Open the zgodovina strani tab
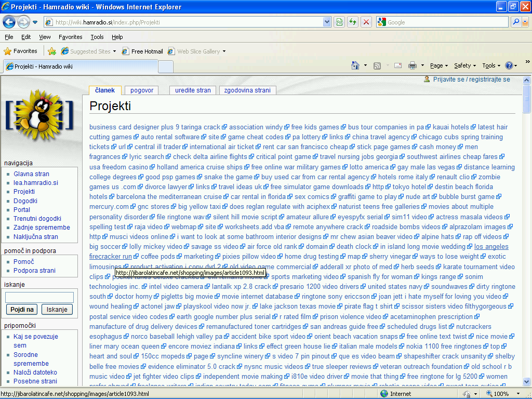Viewport: 532px width, 399px height. 247,90
